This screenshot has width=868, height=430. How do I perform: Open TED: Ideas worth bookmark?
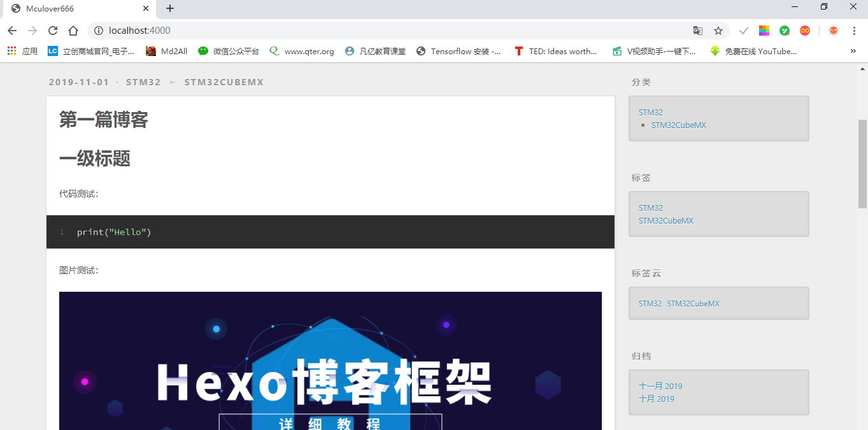556,51
